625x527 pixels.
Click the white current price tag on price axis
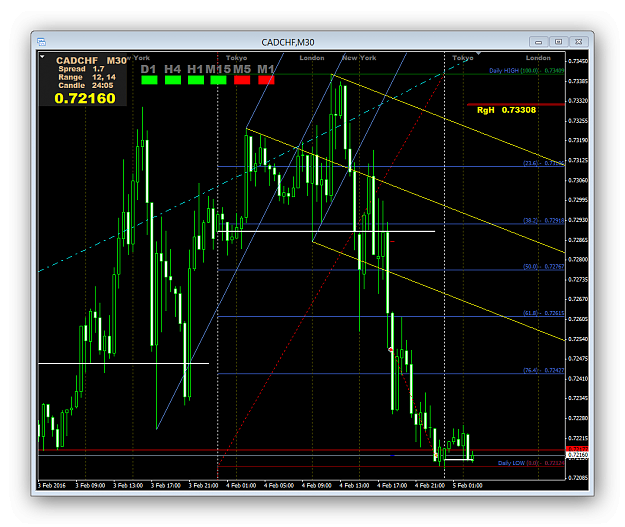coord(577,455)
